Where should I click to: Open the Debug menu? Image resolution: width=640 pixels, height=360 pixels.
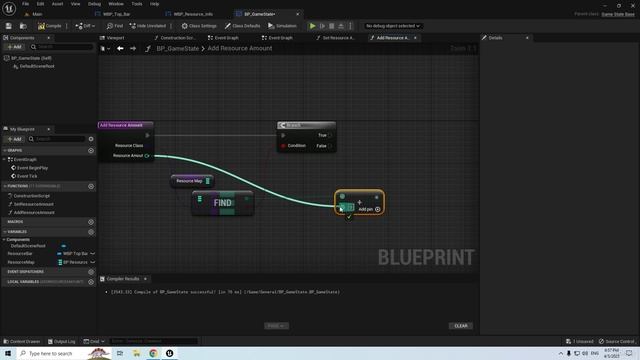(94, 4)
